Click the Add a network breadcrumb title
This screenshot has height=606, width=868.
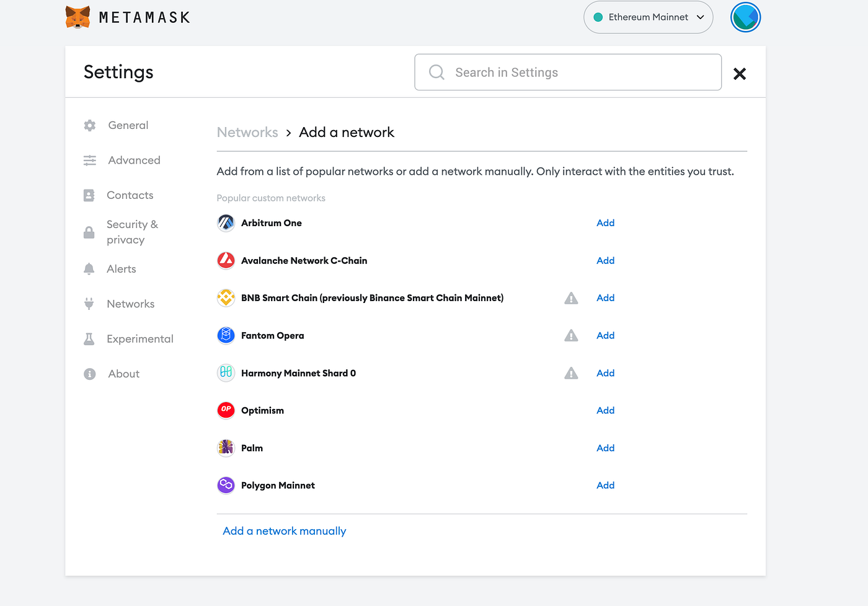coord(347,132)
